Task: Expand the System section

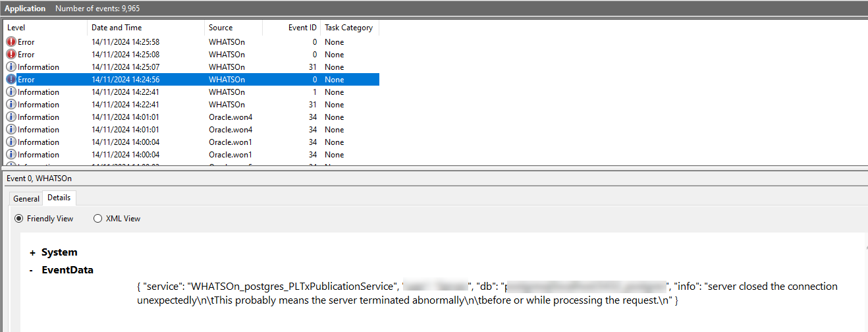Action: [x=32, y=252]
